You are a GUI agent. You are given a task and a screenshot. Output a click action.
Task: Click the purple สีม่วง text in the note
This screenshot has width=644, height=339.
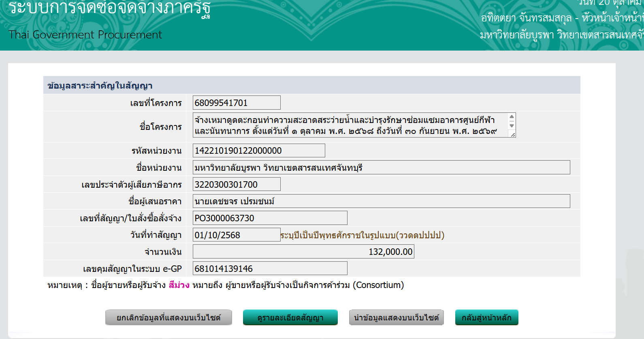[179, 285]
